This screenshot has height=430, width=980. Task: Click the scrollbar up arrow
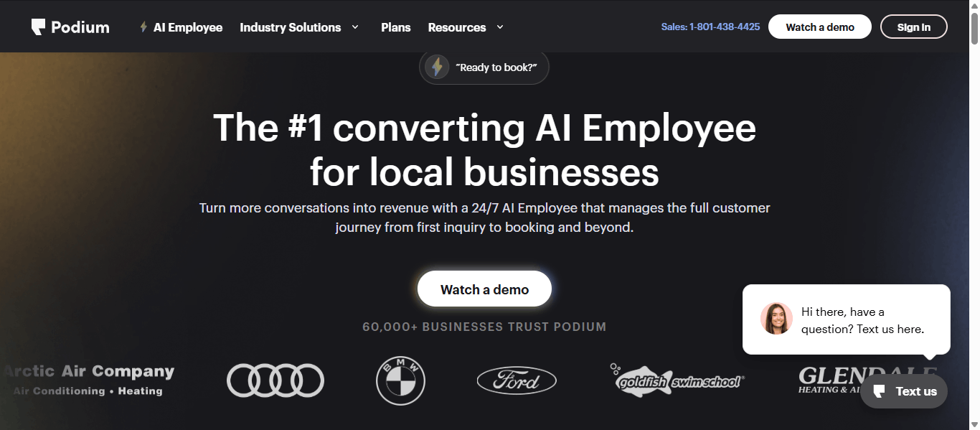974,5
